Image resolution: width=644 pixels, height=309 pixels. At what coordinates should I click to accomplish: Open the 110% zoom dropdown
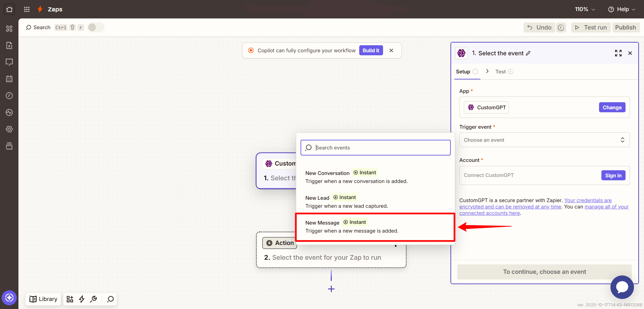(585, 9)
